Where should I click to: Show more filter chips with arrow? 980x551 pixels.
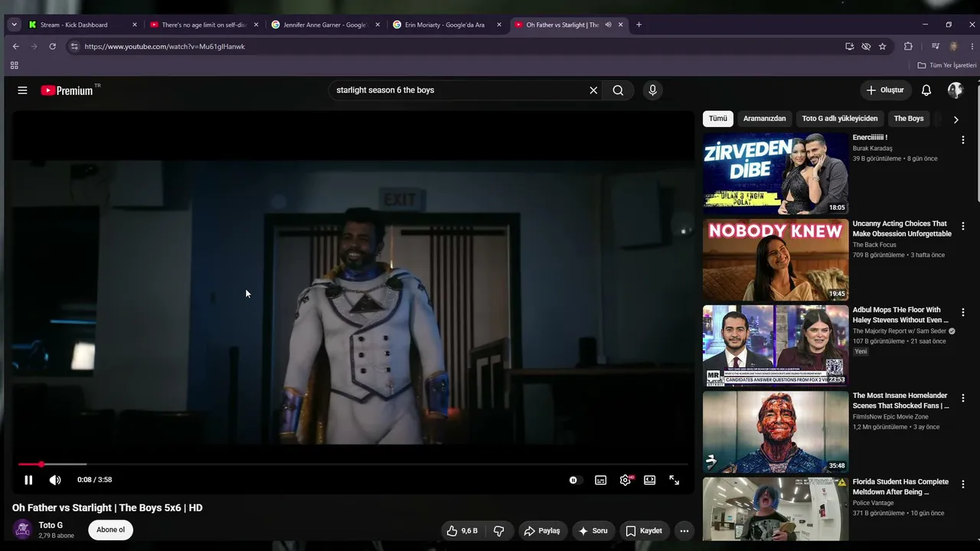[x=955, y=119]
